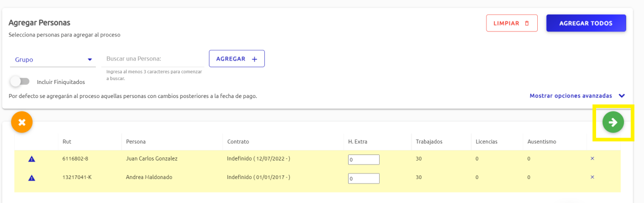Remove Andrea Maldonado row with X
The height and width of the screenshot is (203, 644).
click(592, 177)
